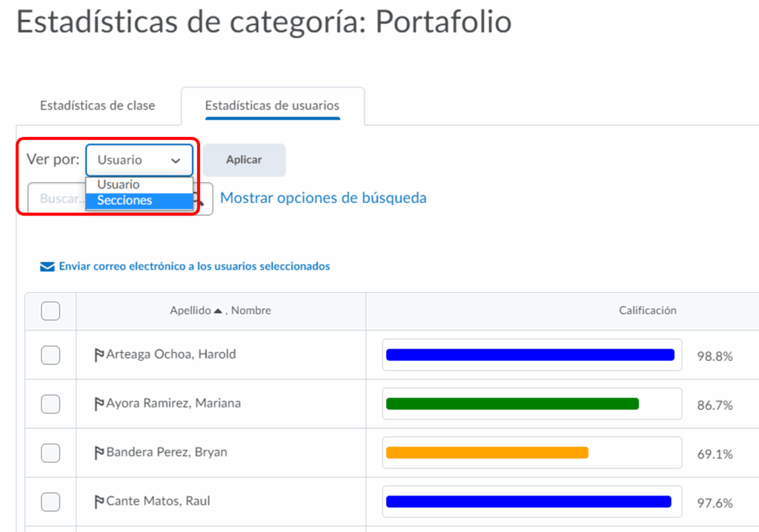This screenshot has width=759, height=532.
Task: Click the sort arrow next to Apellido
Action: click(218, 310)
